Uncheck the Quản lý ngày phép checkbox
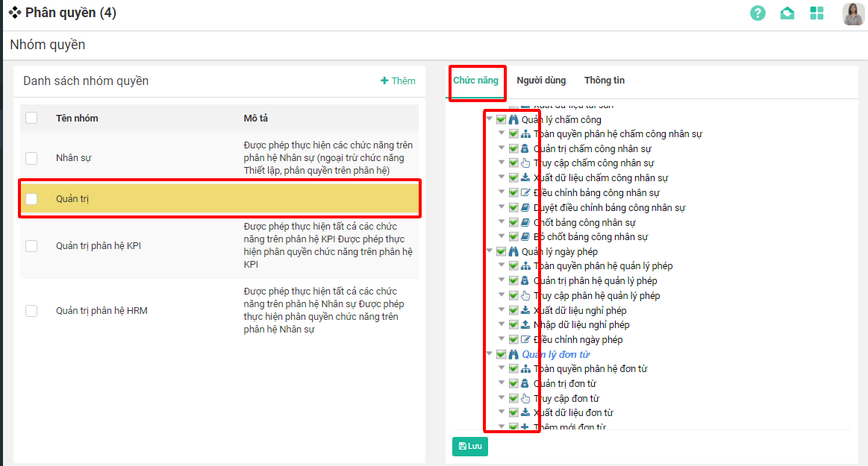Image resolution: width=868 pixels, height=466 pixels. click(x=502, y=252)
